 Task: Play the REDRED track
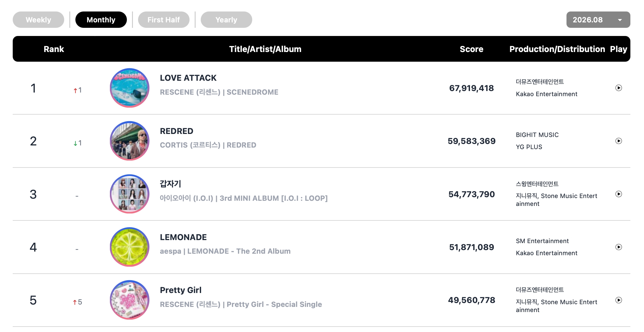[x=619, y=141]
